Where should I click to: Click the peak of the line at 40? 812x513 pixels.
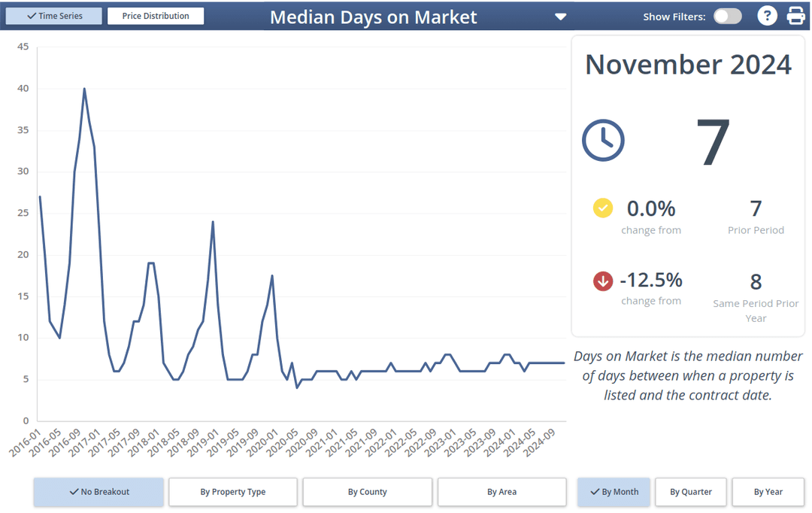tap(84, 89)
